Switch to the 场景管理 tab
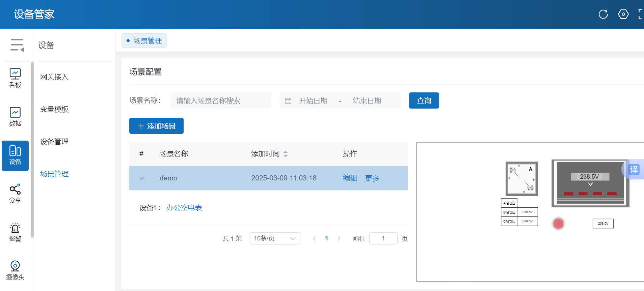Image resolution: width=644 pixels, height=291 pixels. [x=144, y=41]
